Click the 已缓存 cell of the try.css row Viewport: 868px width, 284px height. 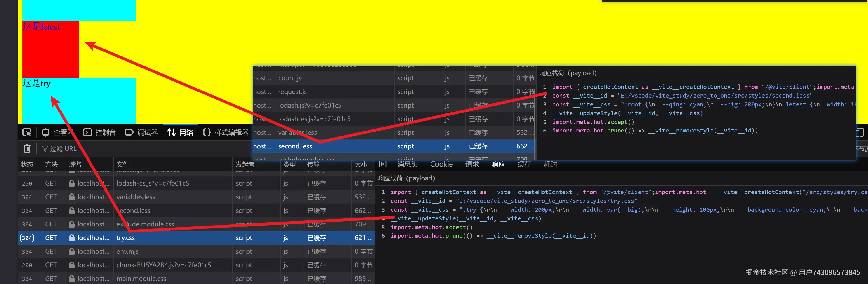tap(316, 238)
